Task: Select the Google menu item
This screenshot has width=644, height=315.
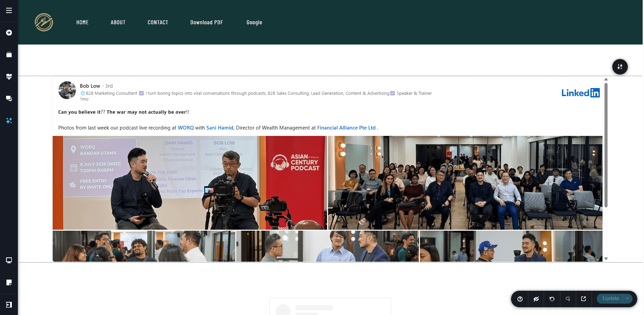Action: pos(254,22)
